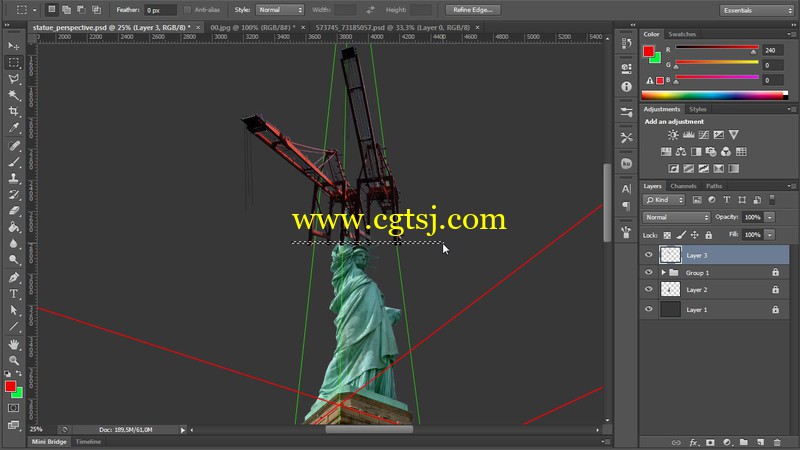This screenshot has height=450, width=800.
Task: Select the Line shape tool
Action: (x=14, y=327)
